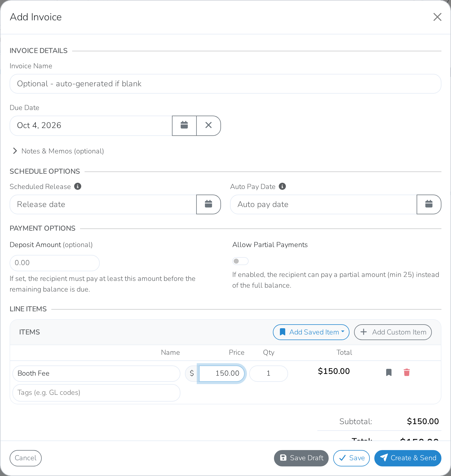Click the Save button
Image resolution: width=451 pixels, height=476 pixels.
351,458
